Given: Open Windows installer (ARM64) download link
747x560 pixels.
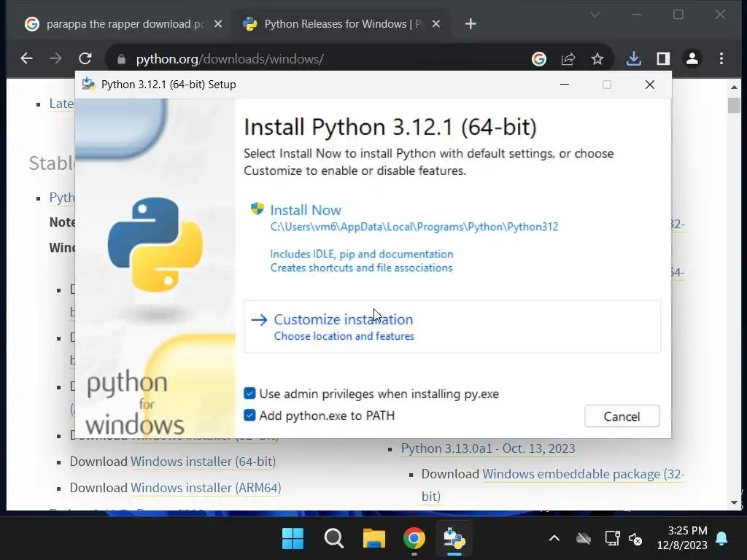Looking at the screenshot, I should pos(206,488).
